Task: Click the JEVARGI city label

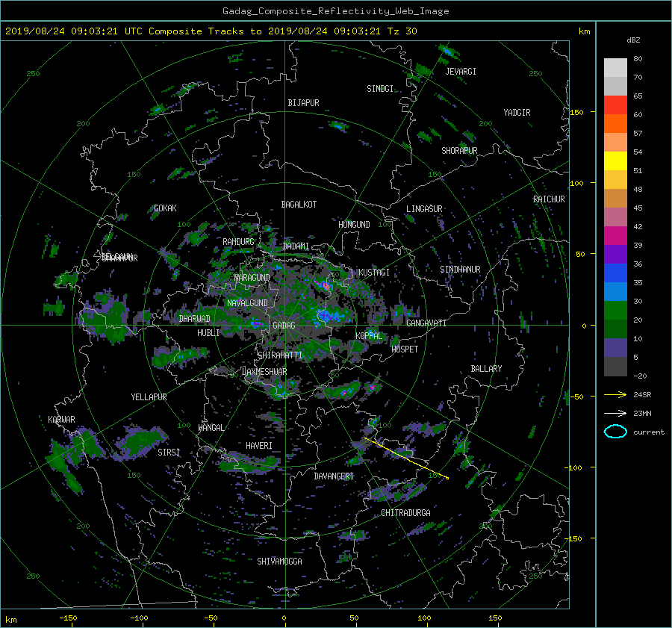Action: pyautogui.click(x=461, y=72)
